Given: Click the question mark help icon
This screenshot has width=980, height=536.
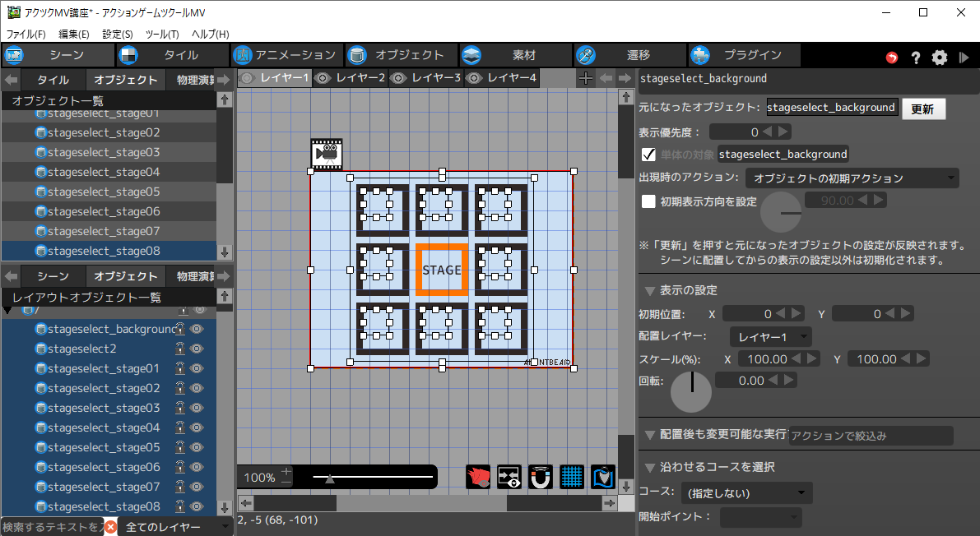Looking at the screenshot, I should [915, 58].
